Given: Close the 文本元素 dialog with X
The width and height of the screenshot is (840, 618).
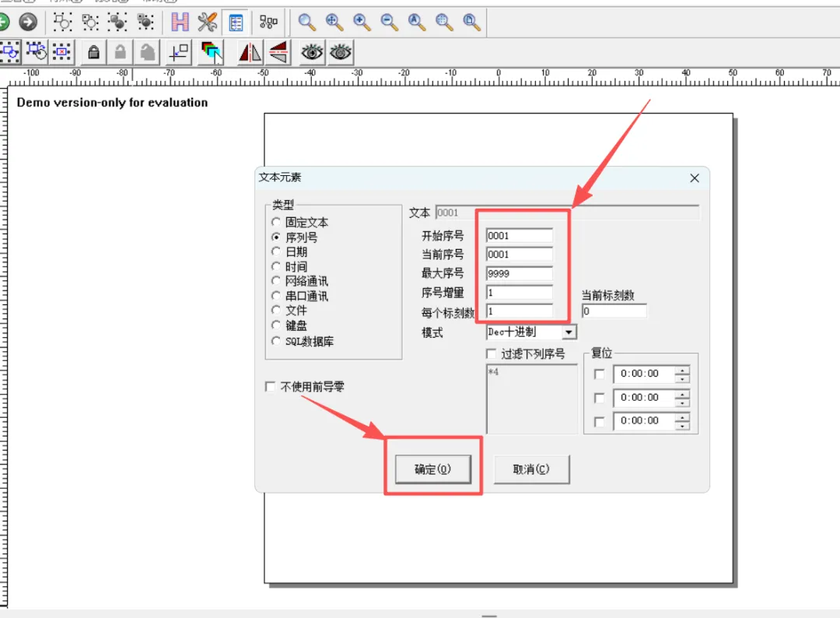Looking at the screenshot, I should click(x=695, y=178).
